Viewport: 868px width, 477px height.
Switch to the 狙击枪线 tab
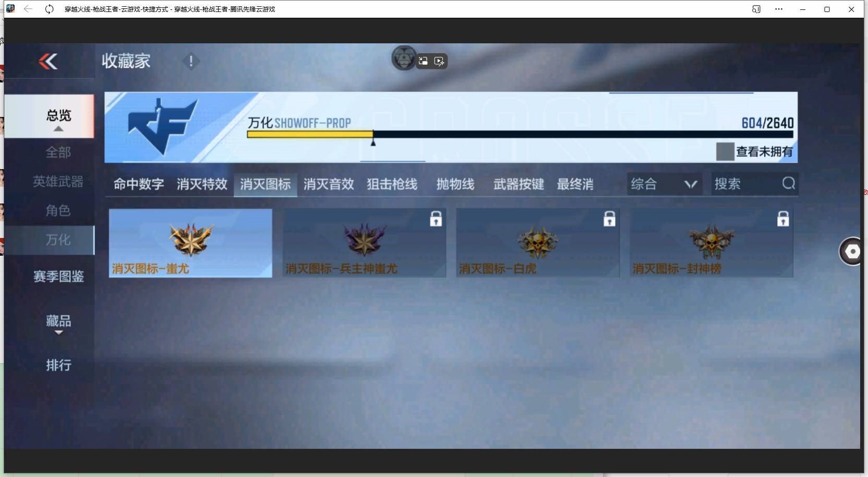tap(392, 184)
